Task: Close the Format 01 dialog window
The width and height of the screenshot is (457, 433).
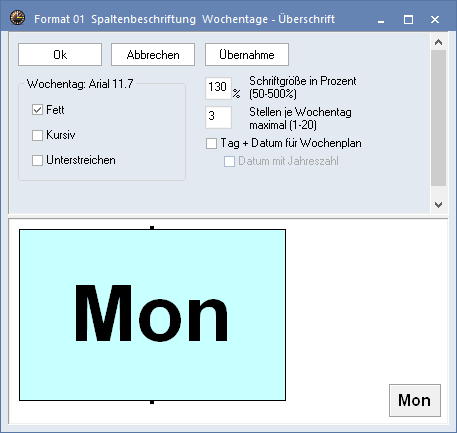Action: coord(435,19)
